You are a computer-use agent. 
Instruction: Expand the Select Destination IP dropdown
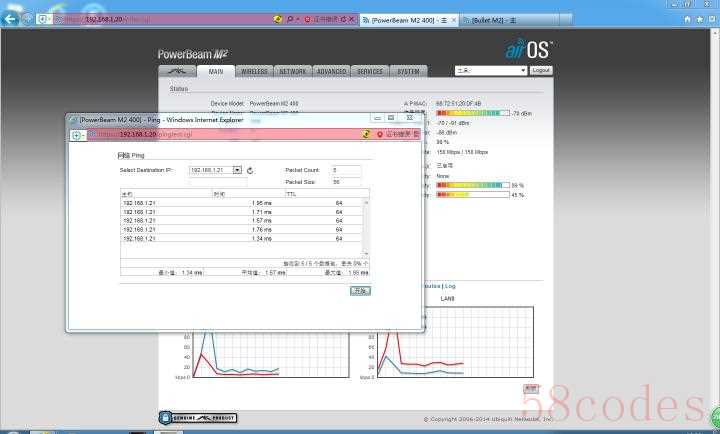237,170
